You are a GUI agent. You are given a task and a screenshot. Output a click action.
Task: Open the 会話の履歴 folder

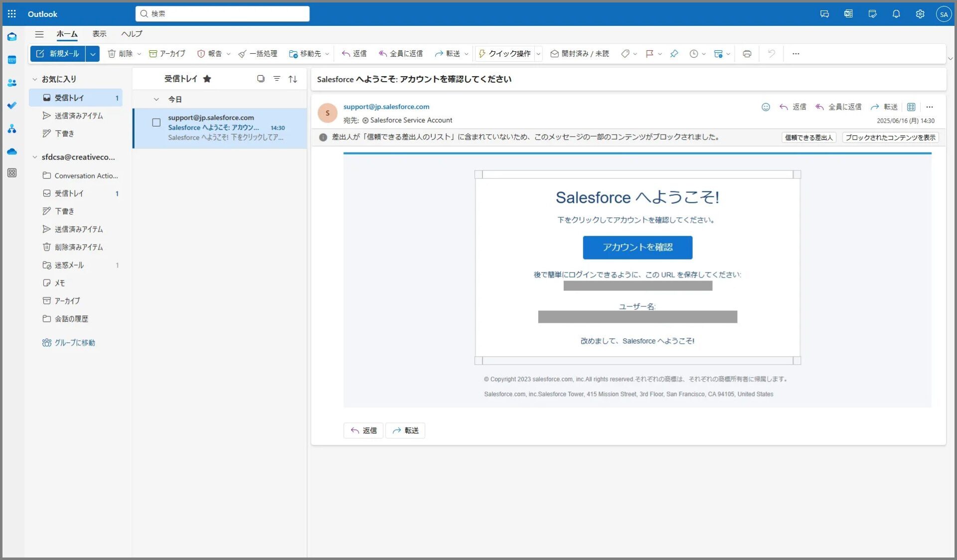[x=76, y=319]
